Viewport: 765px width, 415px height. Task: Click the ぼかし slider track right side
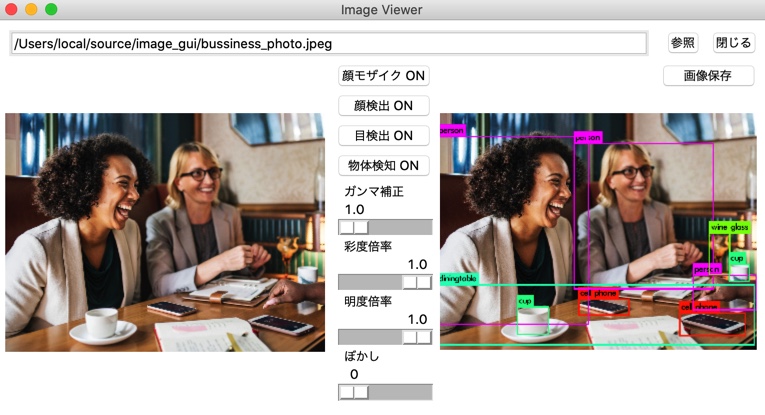coord(400,393)
